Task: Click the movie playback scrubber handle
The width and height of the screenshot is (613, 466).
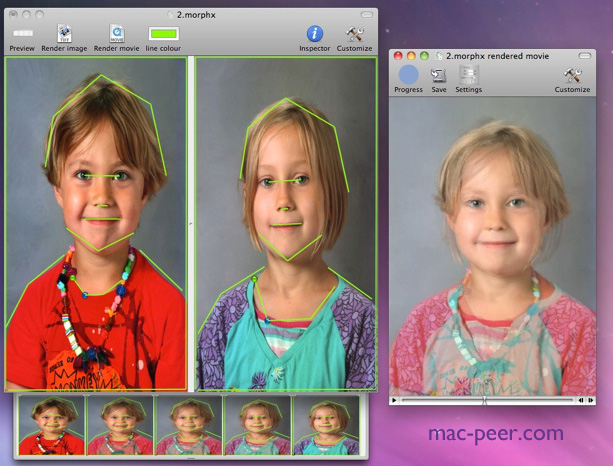Action: (484, 400)
